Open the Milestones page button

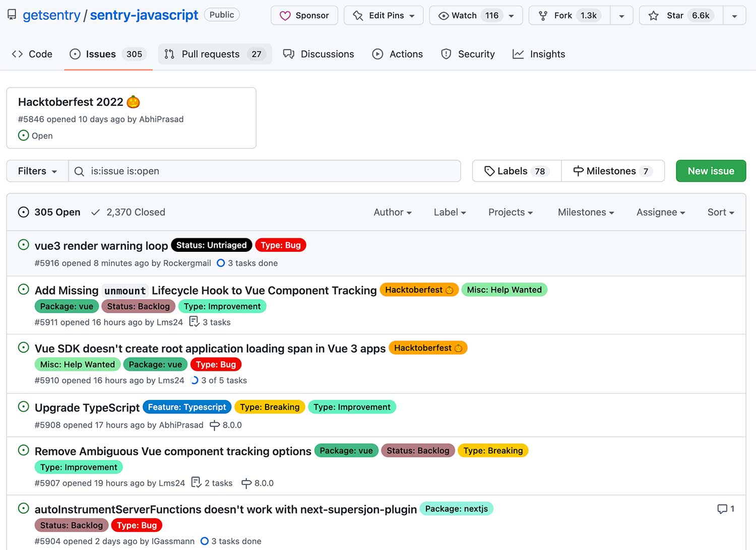(x=613, y=171)
